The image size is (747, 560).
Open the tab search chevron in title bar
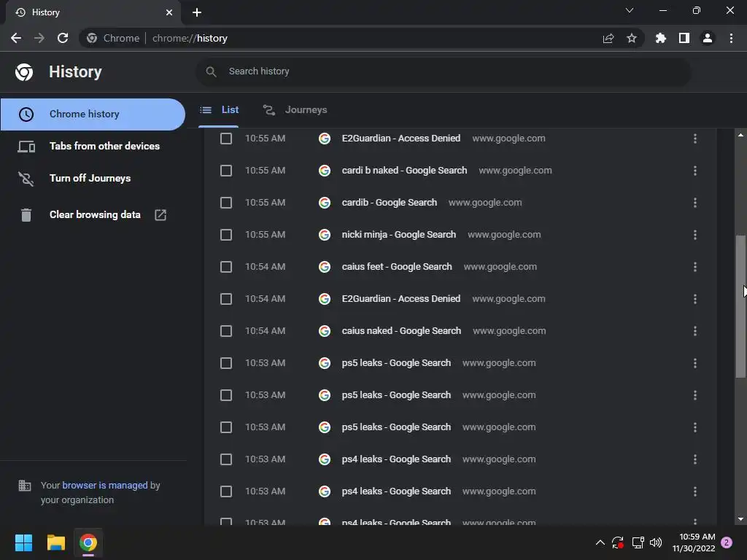[x=630, y=10]
